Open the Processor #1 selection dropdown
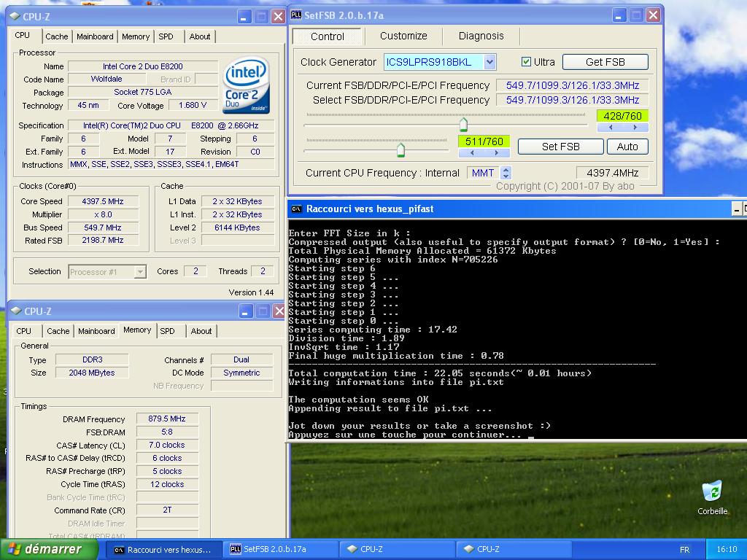This screenshot has width=747, height=560. pyautogui.click(x=139, y=272)
